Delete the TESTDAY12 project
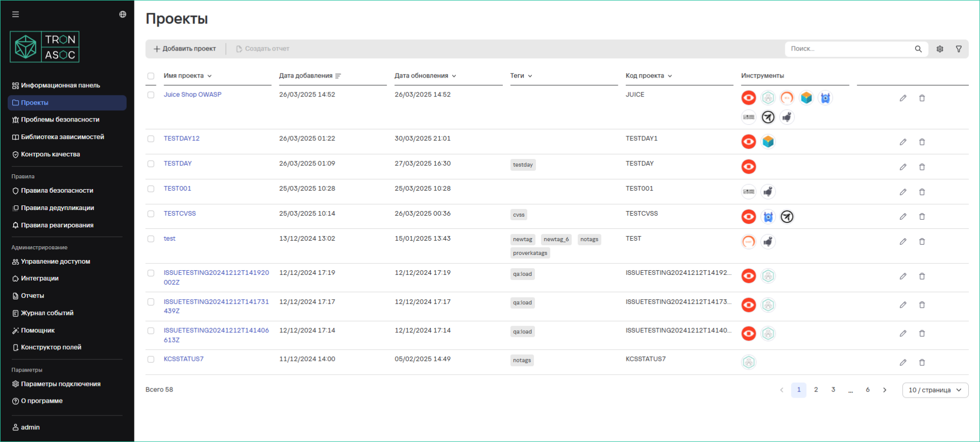This screenshot has height=442, width=980. pyautogui.click(x=922, y=142)
